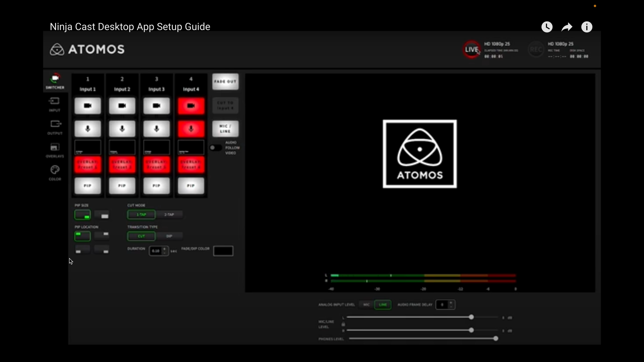The width and height of the screenshot is (644, 362).
Task: Set PIP location to bottom-right
Action: 102,249
